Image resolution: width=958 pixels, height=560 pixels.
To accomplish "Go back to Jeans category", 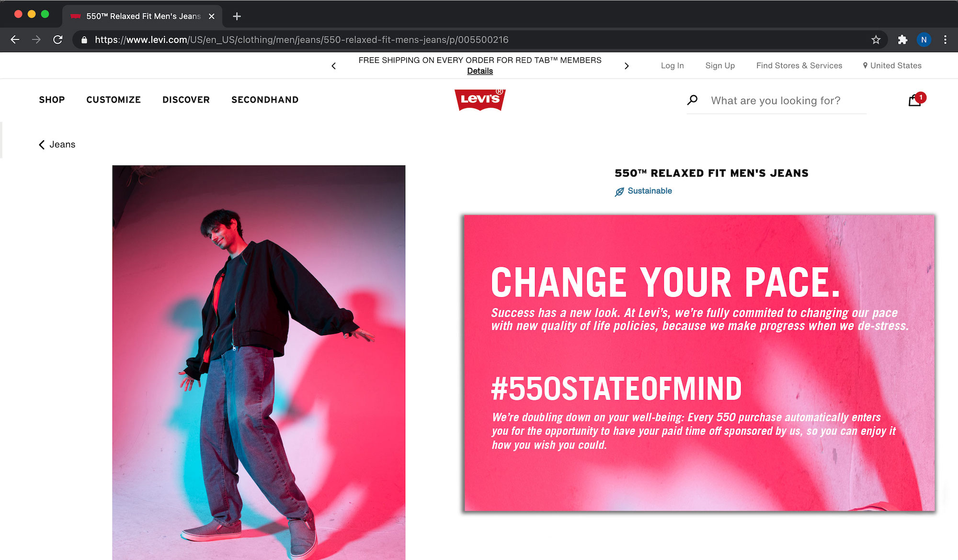I will (x=57, y=145).
